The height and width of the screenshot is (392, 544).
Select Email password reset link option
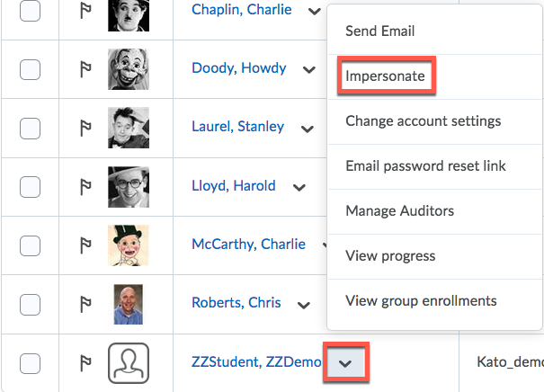click(x=425, y=166)
